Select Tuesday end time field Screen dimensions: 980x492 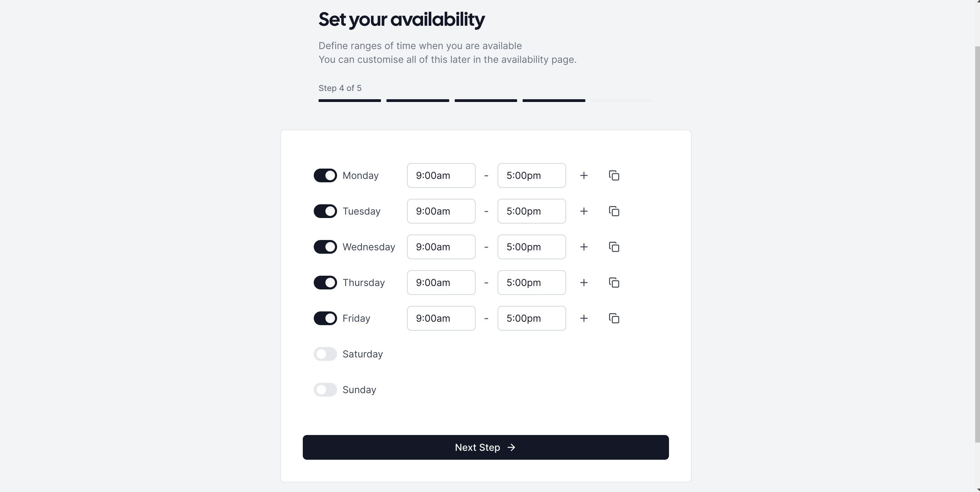click(x=531, y=211)
